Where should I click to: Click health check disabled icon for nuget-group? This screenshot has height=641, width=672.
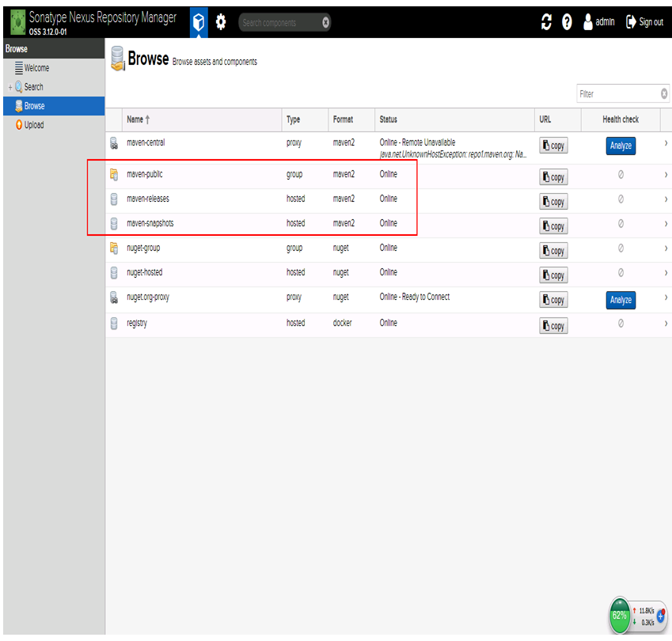point(621,248)
